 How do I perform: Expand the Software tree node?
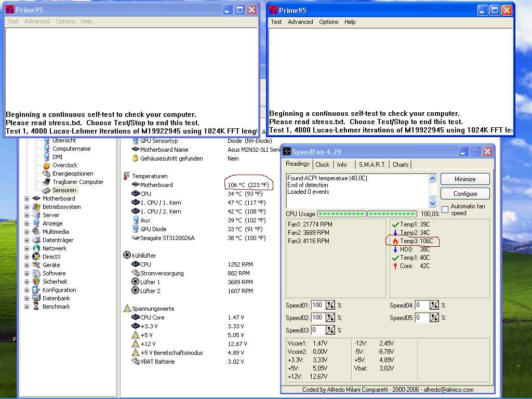26,273
